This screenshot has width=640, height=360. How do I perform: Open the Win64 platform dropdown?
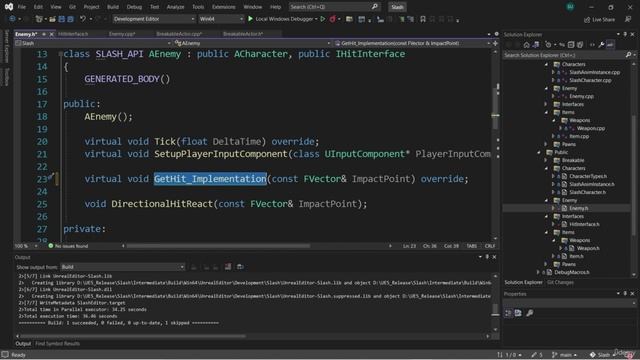221,19
